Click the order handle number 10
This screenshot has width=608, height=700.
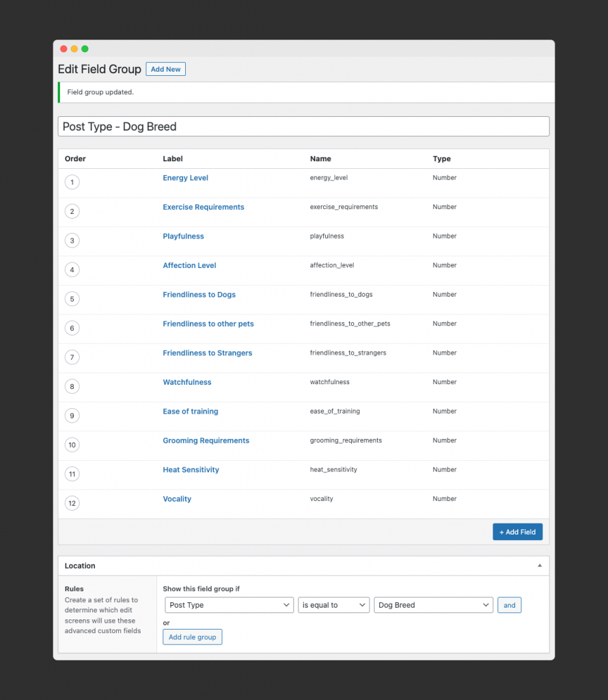click(x=72, y=444)
